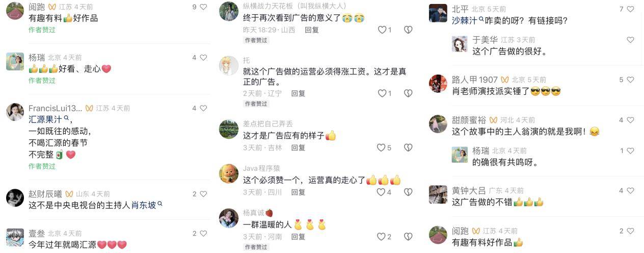The width and height of the screenshot is (644, 253).
Task: Open 甜颜蜜裕's avatar
Action: pos(438,123)
